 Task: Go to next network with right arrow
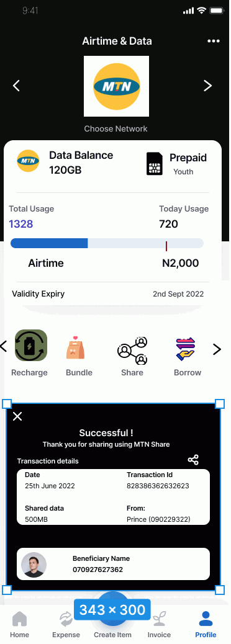pyautogui.click(x=208, y=86)
